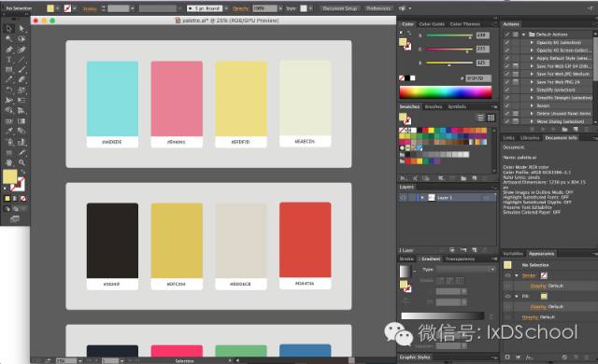Select the Type tool
Image resolution: width=598 pixels, height=364 pixels.
tap(8, 60)
